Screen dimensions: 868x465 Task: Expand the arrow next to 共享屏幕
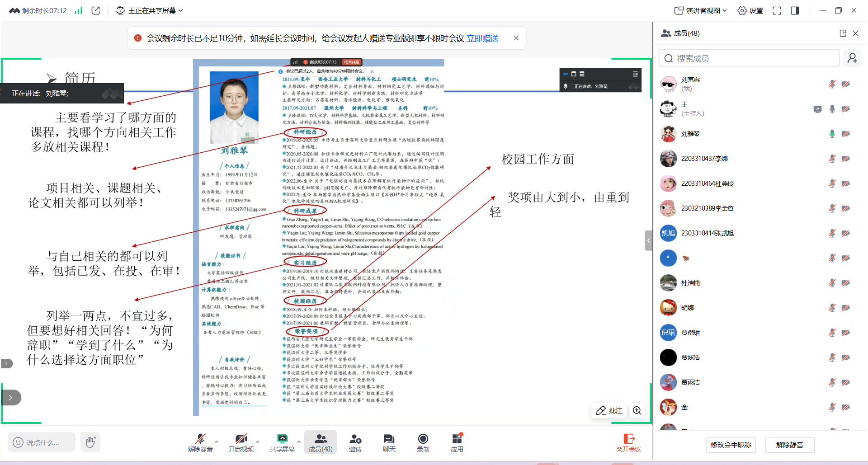point(298,442)
